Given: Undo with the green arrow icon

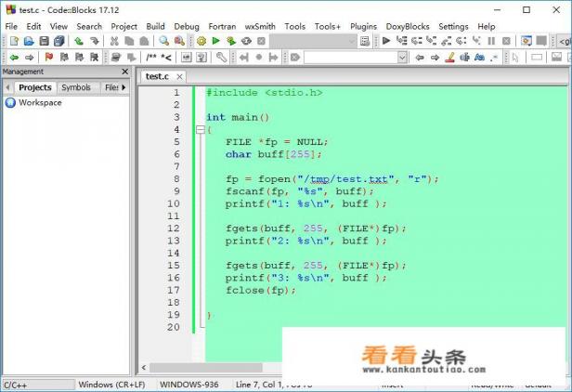Looking at the screenshot, I should click(78, 41).
